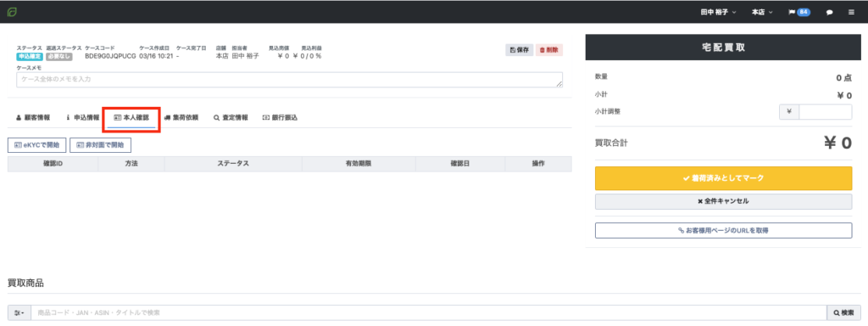Click the 保存 save button
This screenshot has height=326, width=868.
coord(520,50)
